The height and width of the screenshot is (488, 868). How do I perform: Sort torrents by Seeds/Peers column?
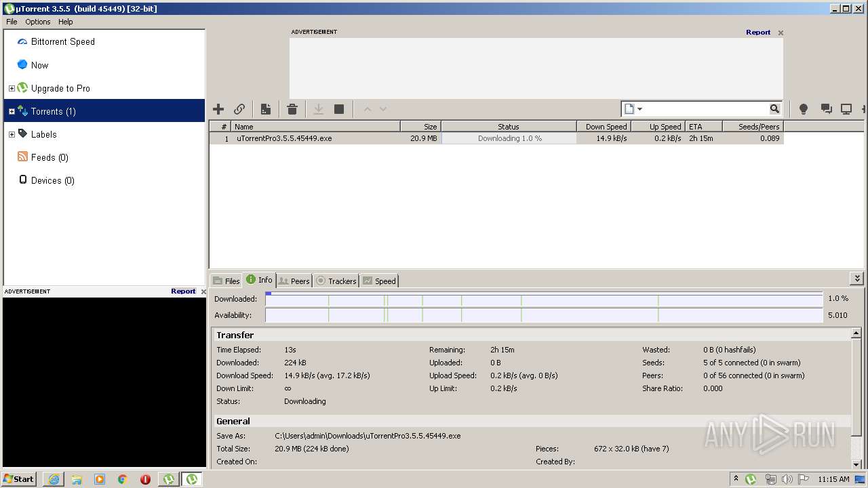pos(751,126)
